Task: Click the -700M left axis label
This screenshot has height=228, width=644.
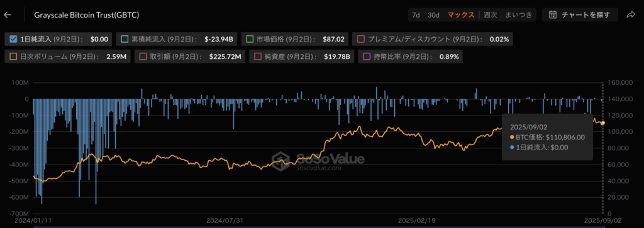Action: pyautogui.click(x=19, y=214)
